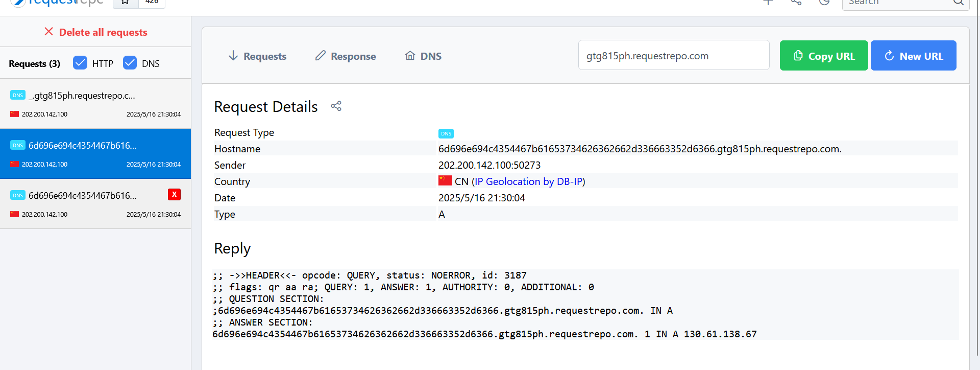The image size is (980, 370).
Task: Click the star button in the header
Action: click(x=125, y=3)
